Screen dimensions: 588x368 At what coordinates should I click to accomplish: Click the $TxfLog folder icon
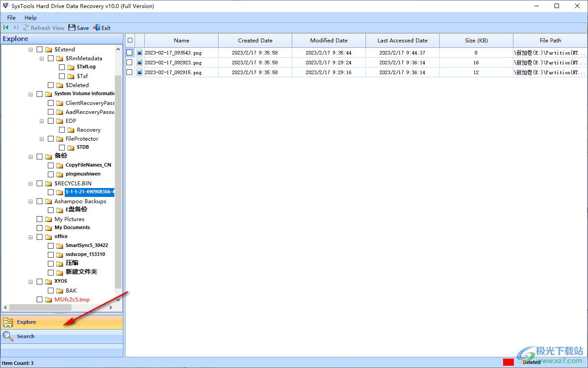click(71, 67)
